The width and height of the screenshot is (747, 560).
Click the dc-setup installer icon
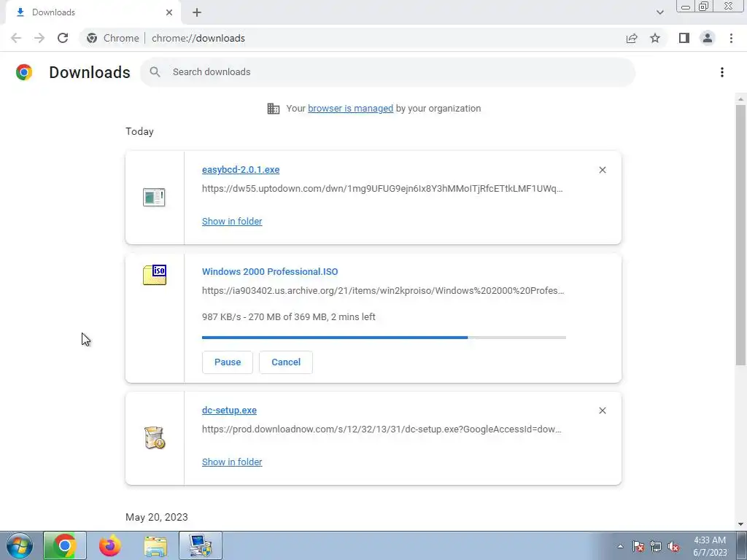(x=154, y=437)
